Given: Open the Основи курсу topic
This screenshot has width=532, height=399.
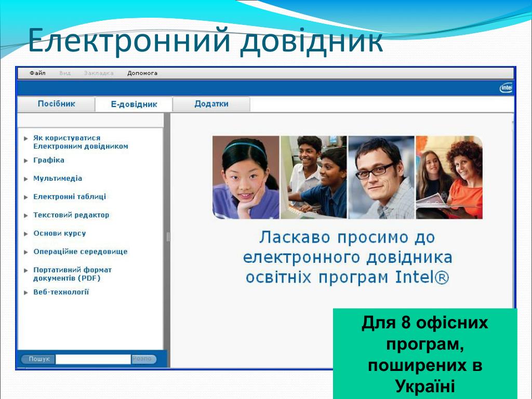Looking at the screenshot, I should click(59, 233).
